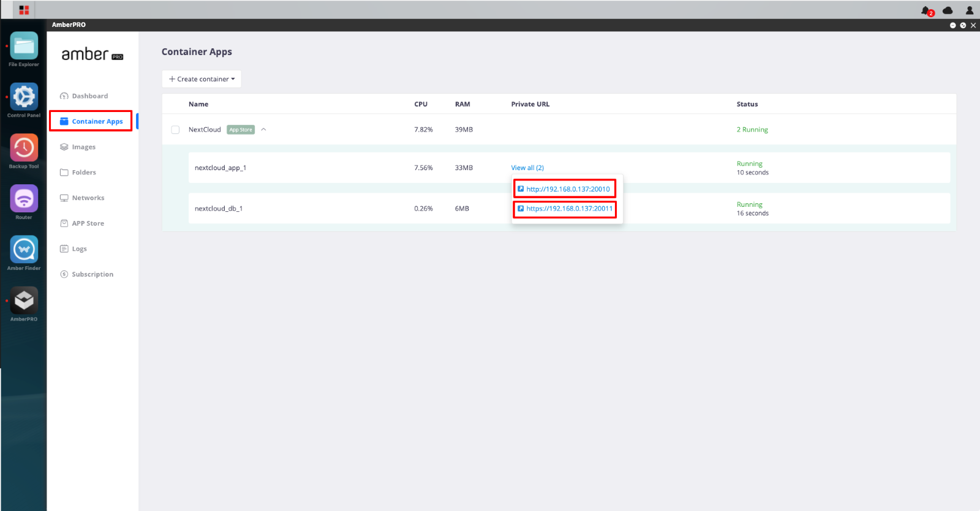
Task: Go to Dashboard section
Action: pyautogui.click(x=90, y=96)
